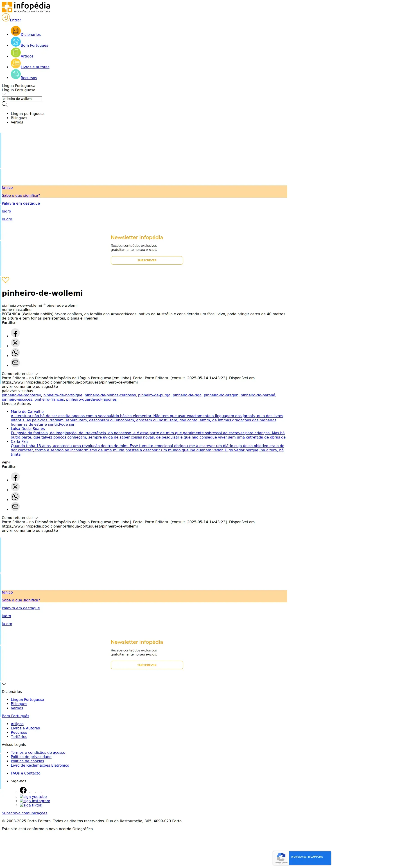Open the FAQs e Contacto link

26,773
